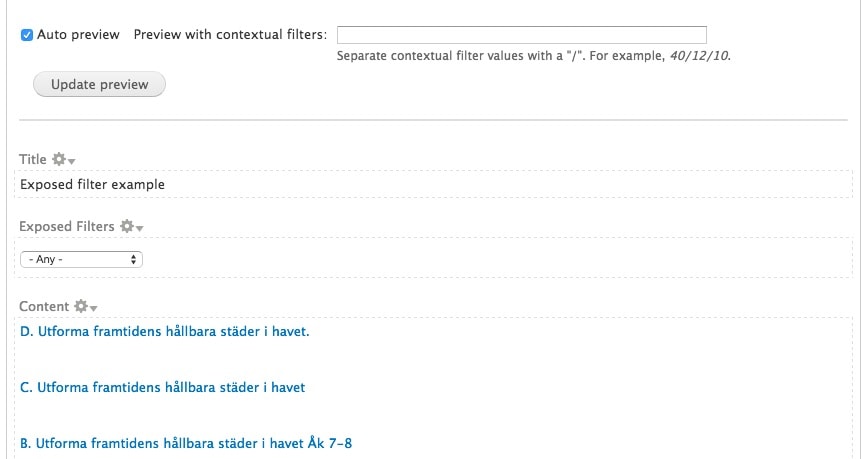Open link "D. Utforma framtidens hållbara städer i havet."
This screenshot has height=459, width=867.
coord(165,331)
